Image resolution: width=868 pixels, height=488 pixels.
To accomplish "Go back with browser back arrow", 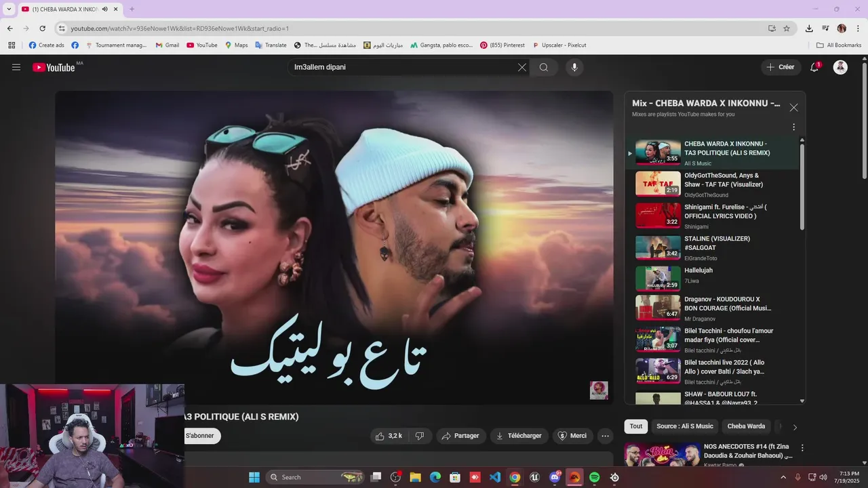I will [10, 28].
